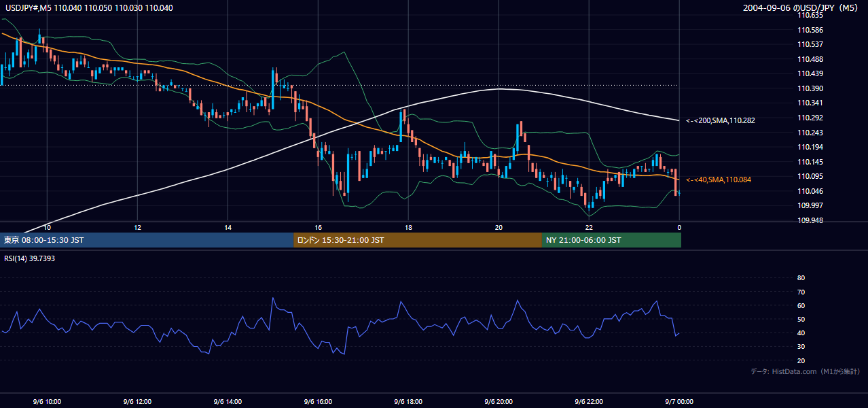Click the 110.292 price axis label
The width and height of the screenshot is (868, 408).
810,118
